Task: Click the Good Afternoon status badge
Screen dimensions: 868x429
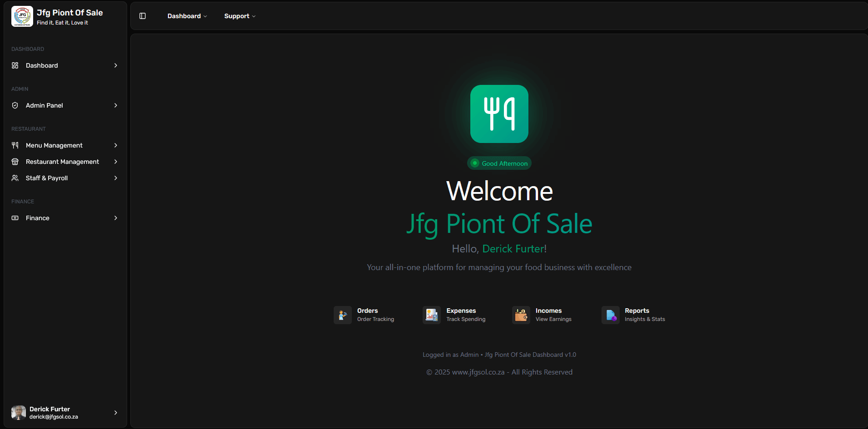Action: (499, 163)
